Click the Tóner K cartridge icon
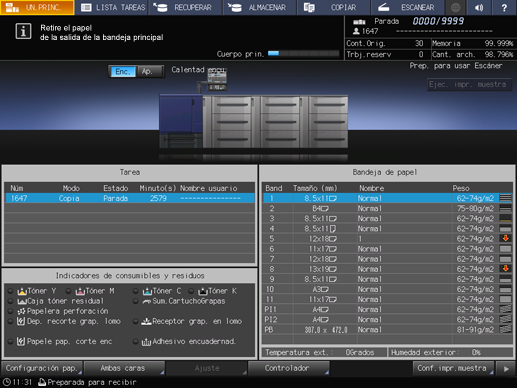The image size is (517, 388). (x=202, y=291)
